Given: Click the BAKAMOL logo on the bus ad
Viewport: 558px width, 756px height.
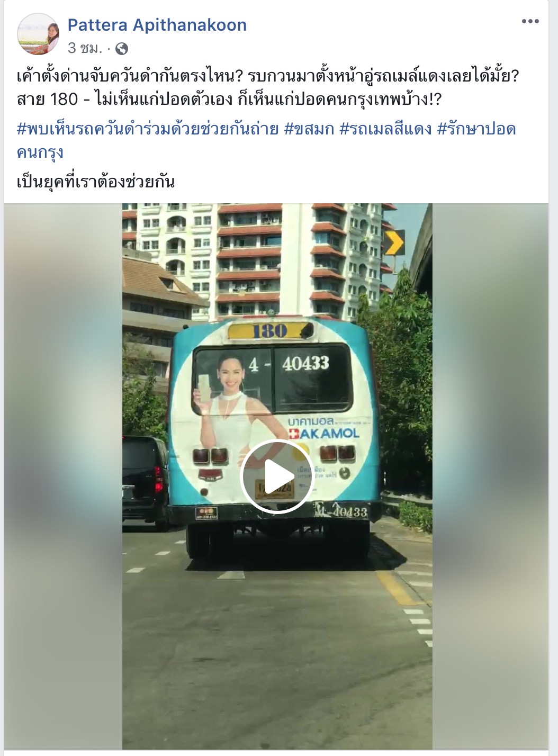Looking at the screenshot, I should click(x=323, y=433).
